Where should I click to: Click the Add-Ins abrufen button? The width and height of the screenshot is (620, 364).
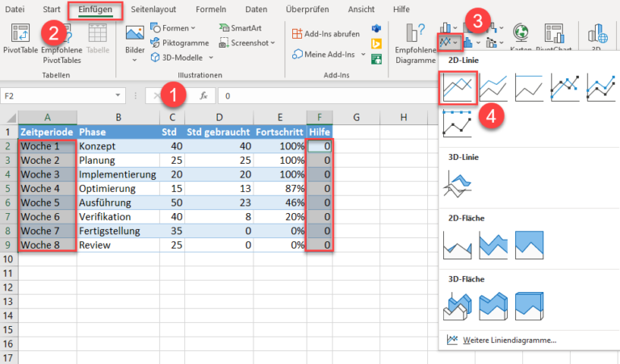click(x=326, y=34)
